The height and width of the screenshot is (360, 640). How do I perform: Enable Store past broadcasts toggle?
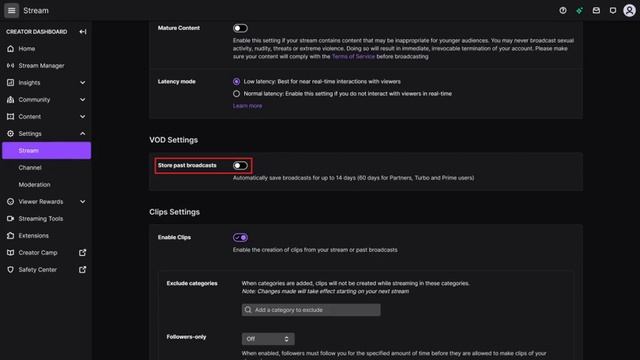pyautogui.click(x=240, y=165)
